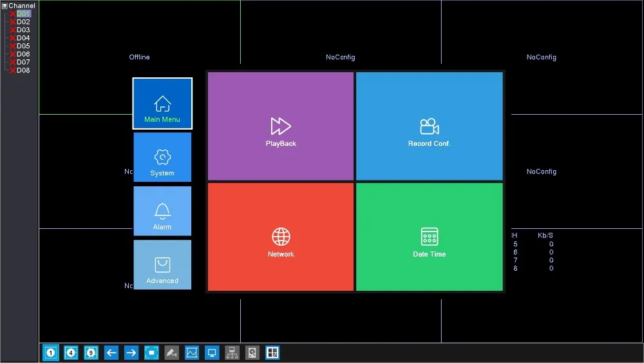Toggle full screen view icon
Viewport: 644px width, 363px height.
151,353
